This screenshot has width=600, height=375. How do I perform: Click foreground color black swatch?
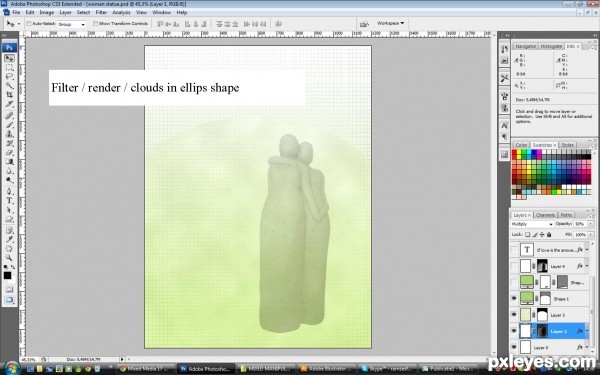pos(7,276)
